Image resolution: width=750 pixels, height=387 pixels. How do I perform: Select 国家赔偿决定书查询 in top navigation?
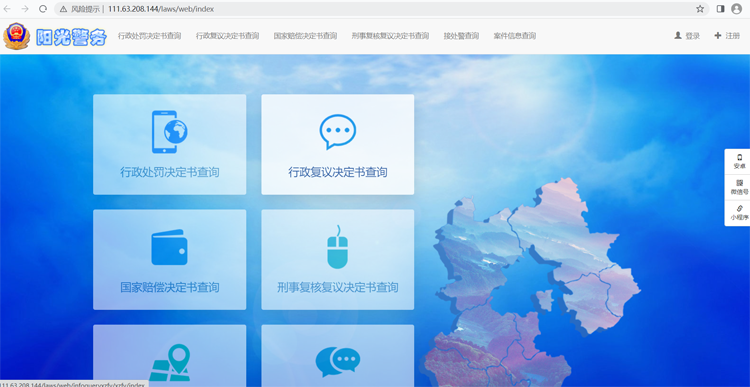(x=305, y=36)
